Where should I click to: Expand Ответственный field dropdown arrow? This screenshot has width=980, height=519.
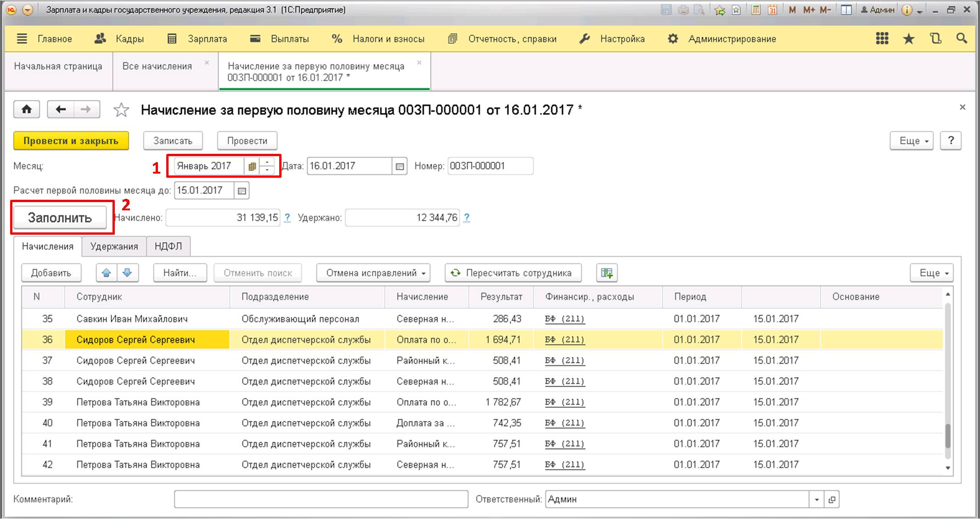pyautogui.click(x=817, y=500)
